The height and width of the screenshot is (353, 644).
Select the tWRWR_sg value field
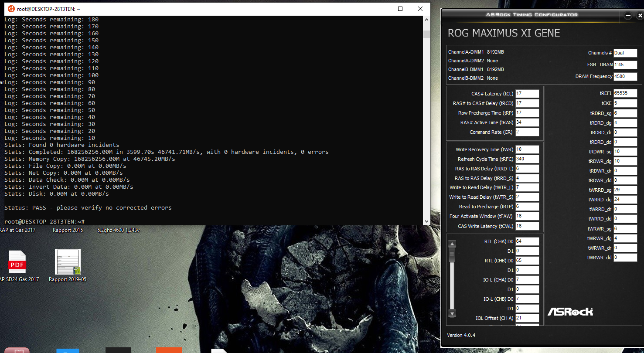625,229
